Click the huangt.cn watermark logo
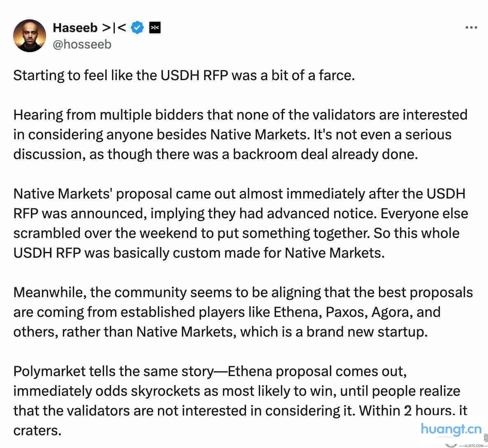Viewport: 488px width, 448px height. pos(451,430)
